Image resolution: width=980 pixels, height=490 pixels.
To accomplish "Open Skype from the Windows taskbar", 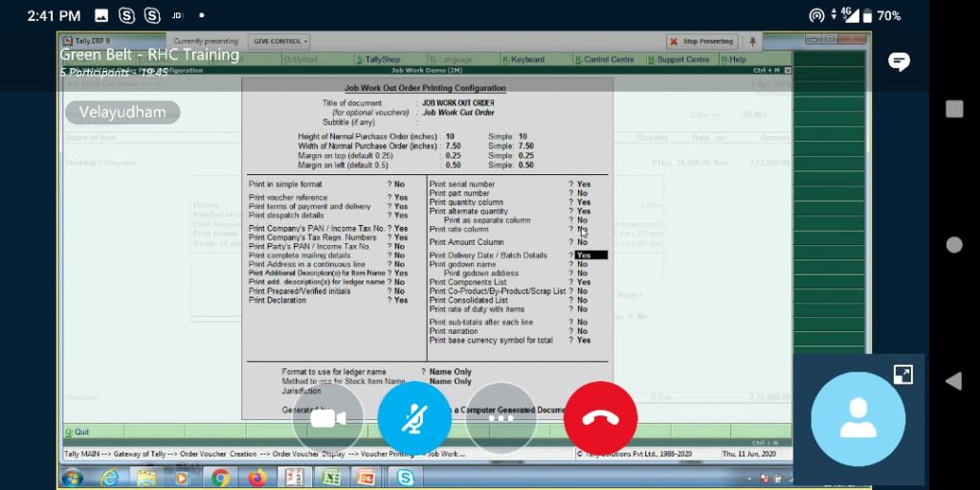I will [405, 479].
